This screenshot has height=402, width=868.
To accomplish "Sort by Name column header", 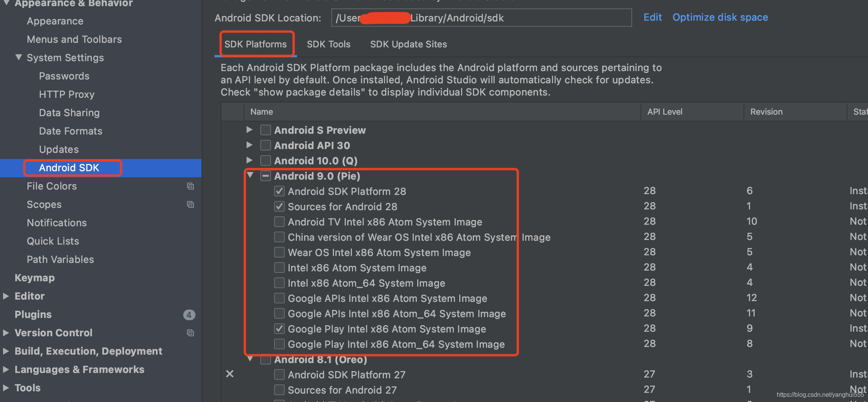I will tap(442, 112).
